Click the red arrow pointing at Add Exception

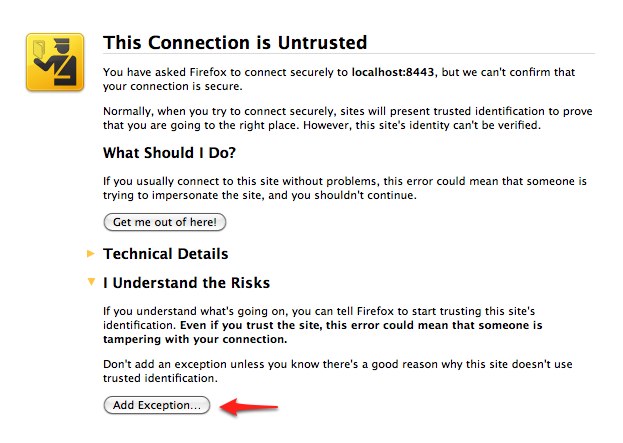tap(249, 407)
